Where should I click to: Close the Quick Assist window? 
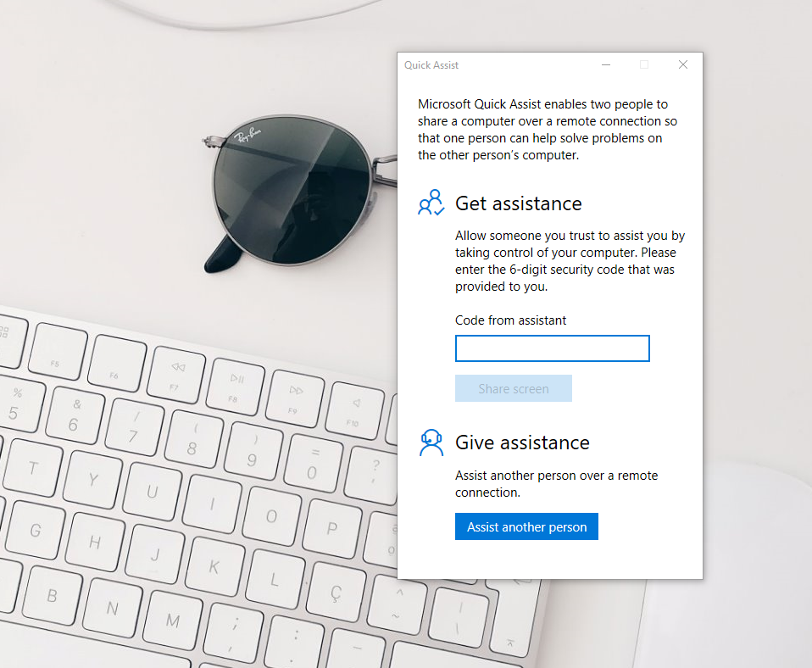[683, 64]
